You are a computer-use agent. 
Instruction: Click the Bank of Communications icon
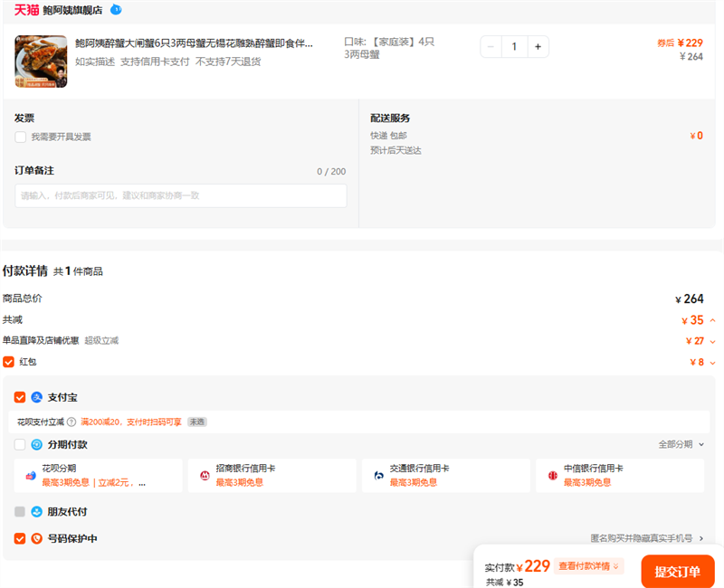(379, 475)
